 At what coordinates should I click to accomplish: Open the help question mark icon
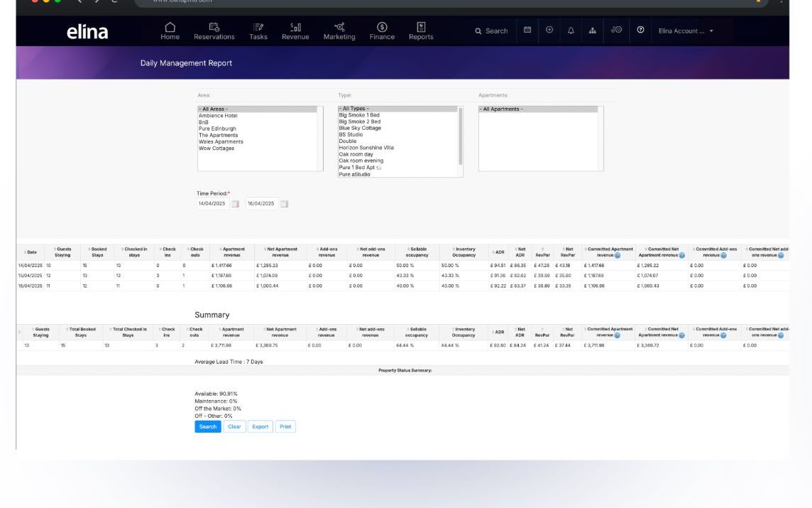click(640, 31)
